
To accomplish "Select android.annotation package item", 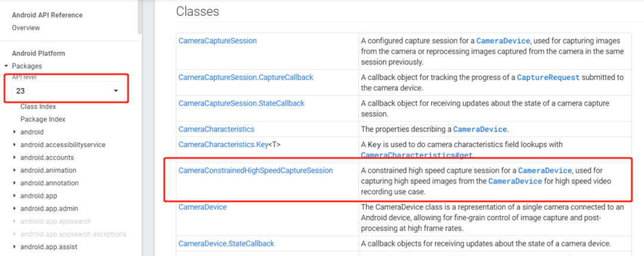I will tap(49, 183).
